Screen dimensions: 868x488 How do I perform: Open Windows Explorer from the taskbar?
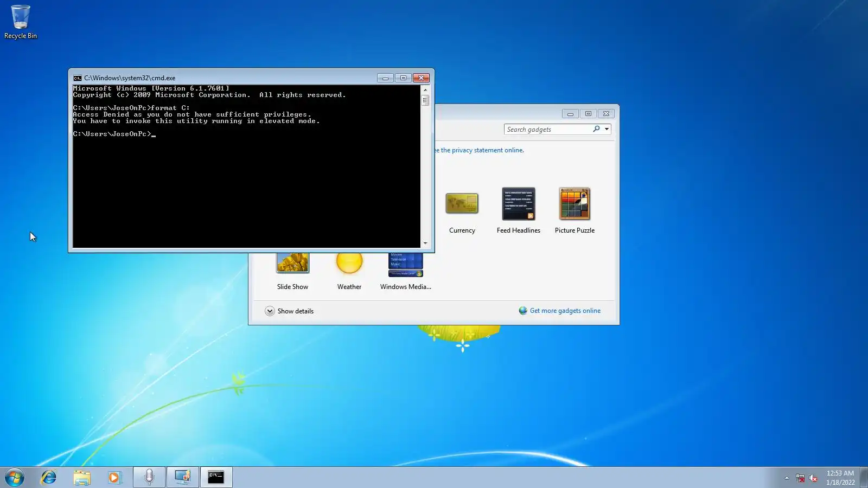82,477
